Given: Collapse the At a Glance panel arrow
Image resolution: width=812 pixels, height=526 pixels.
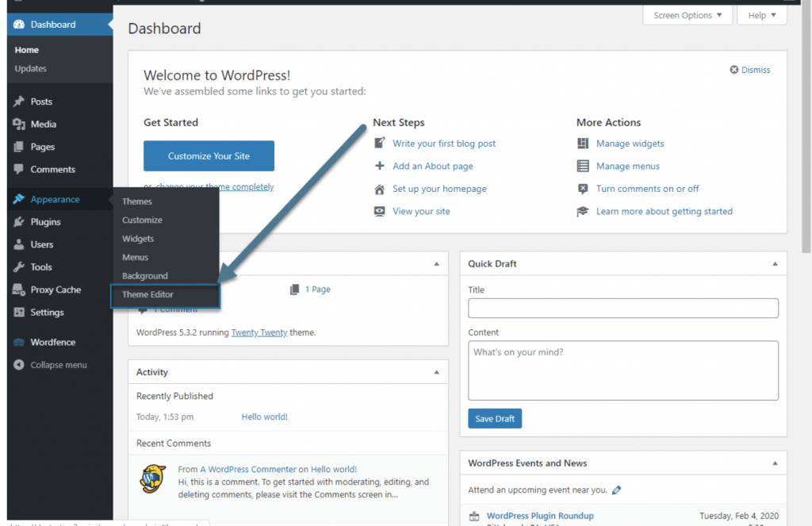Looking at the screenshot, I should tap(437, 263).
